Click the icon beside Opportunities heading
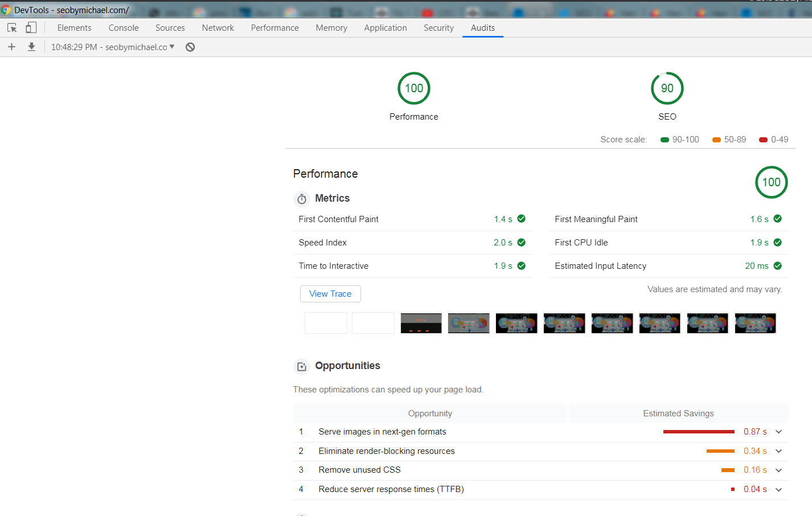The height and width of the screenshot is (516, 812). click(x=302, y=367)
